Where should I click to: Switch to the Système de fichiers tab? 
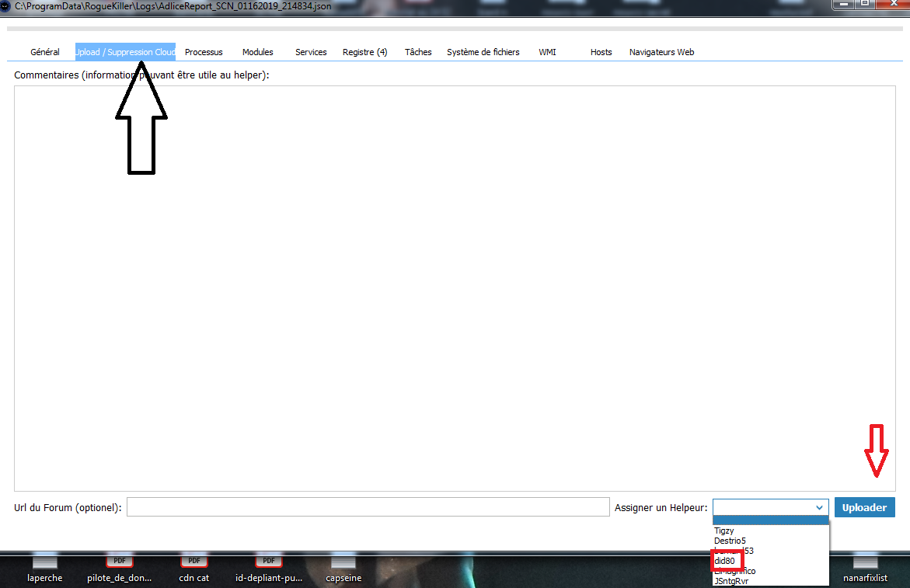click(483, 52)
